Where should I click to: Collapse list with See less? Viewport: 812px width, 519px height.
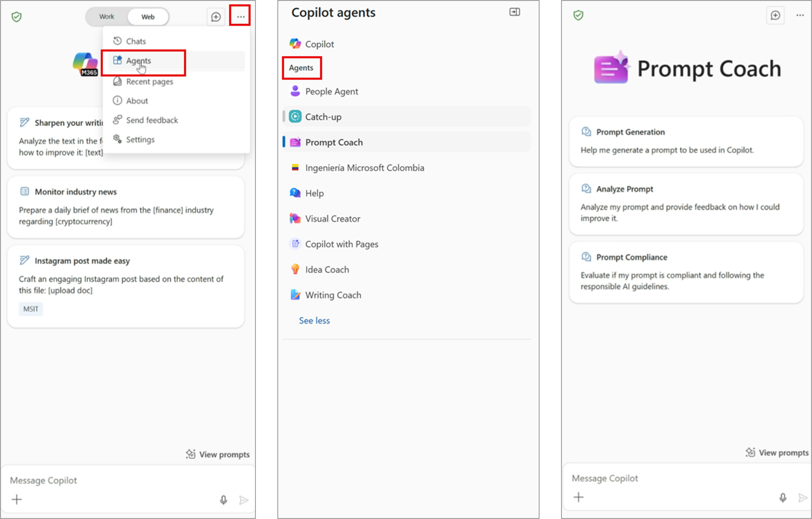point(314,320)
